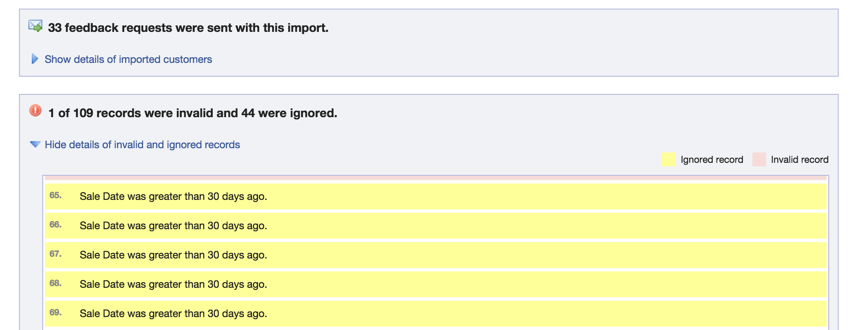Click the red invalid records alert icon
868x330 pixels.
35,111
